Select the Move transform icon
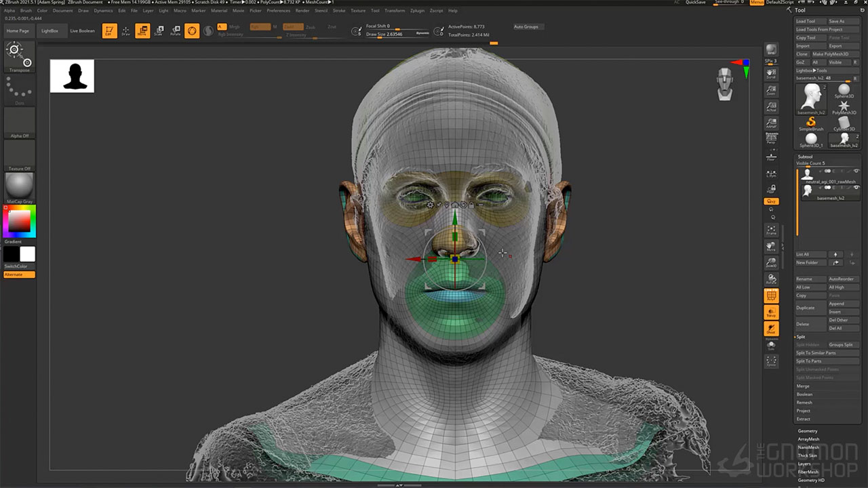868x488 pixels. (142, 30)
